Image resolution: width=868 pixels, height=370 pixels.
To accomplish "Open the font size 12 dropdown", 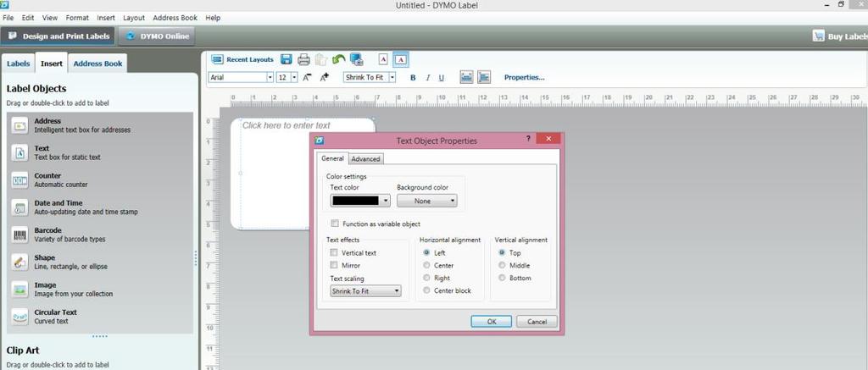I will (x=294, y=77).
